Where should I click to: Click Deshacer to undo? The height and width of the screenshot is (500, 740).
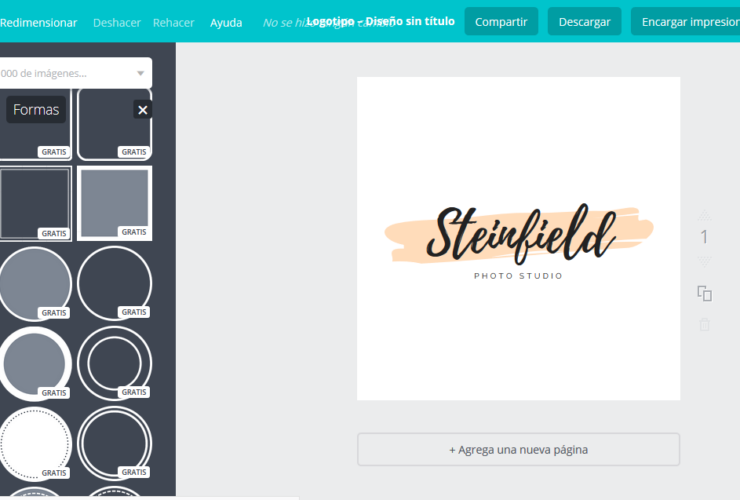pos(117,23)
